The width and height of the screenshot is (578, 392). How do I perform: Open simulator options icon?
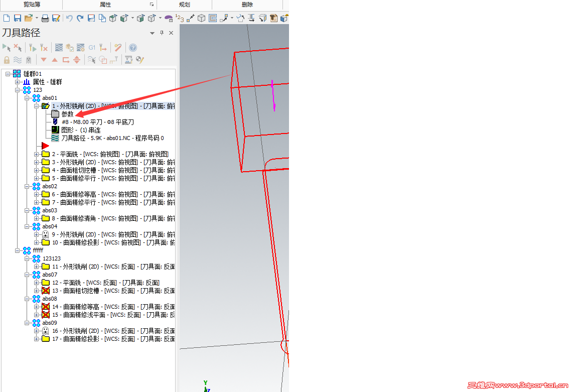[x=81, y=48]
